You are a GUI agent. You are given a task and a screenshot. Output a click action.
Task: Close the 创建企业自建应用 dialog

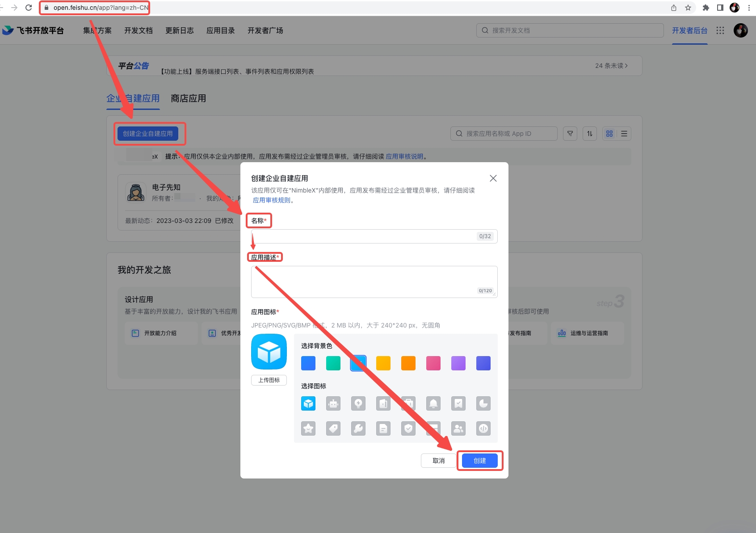pos(493,178)
